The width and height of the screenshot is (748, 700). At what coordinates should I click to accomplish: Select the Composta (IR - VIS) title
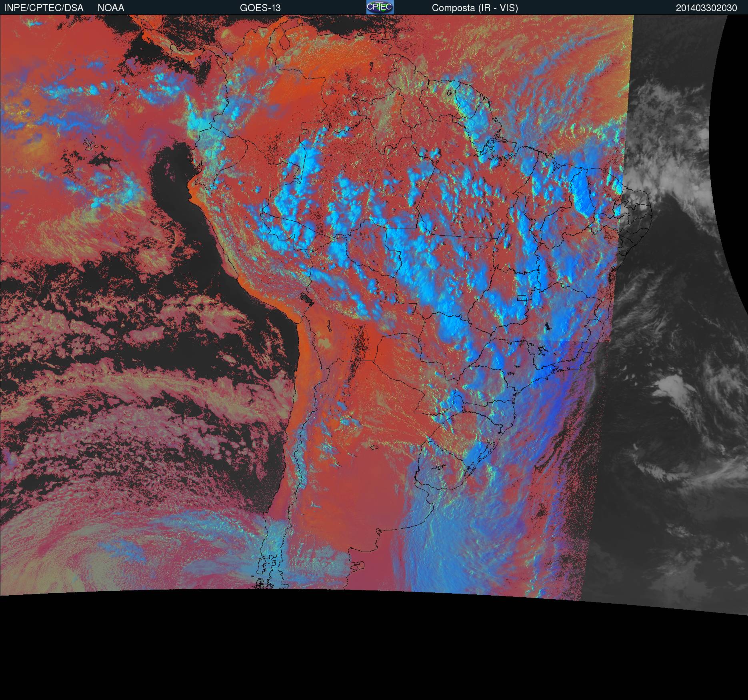(475, 8)
